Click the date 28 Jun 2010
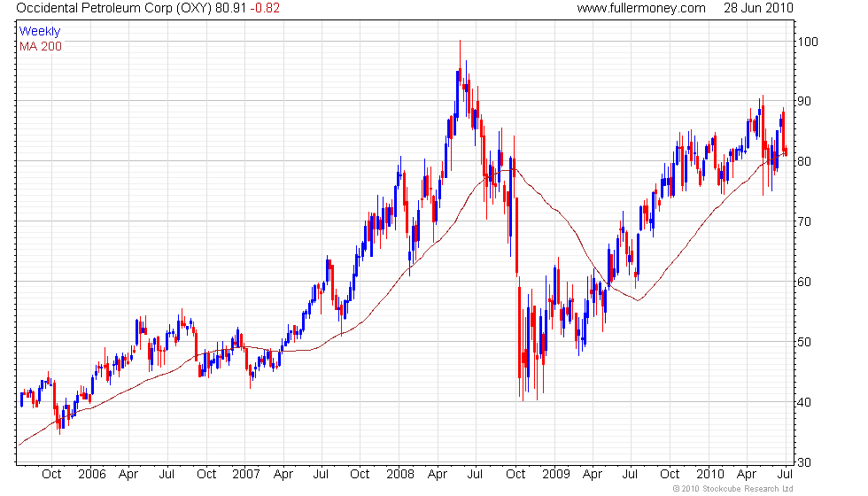 (x=758, y=8)
